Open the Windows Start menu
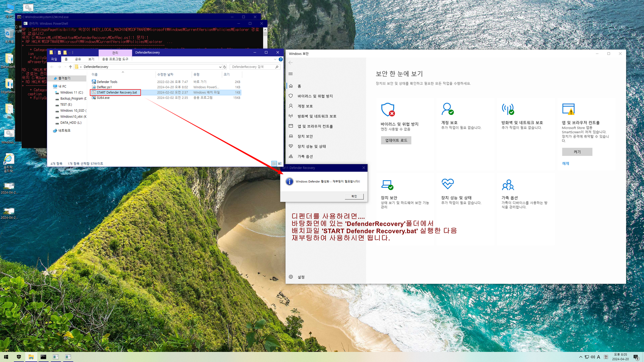This screenshot has height=362, width=644. click(x=6, y=357)
